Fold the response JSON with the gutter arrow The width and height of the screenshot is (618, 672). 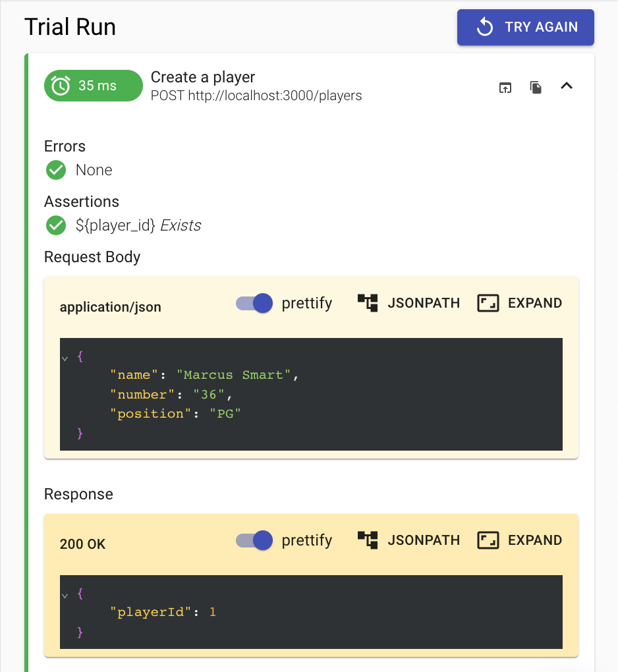pos(65,596)
